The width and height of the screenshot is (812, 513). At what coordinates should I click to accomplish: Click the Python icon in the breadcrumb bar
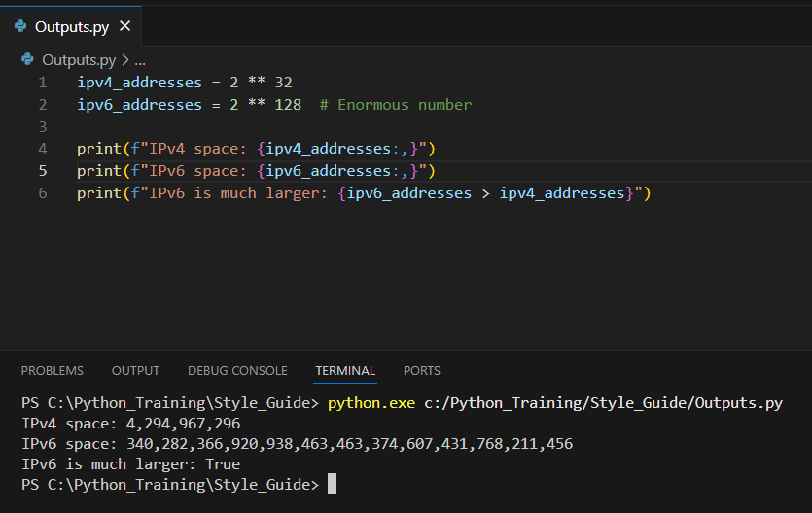[x=27, y=59]
